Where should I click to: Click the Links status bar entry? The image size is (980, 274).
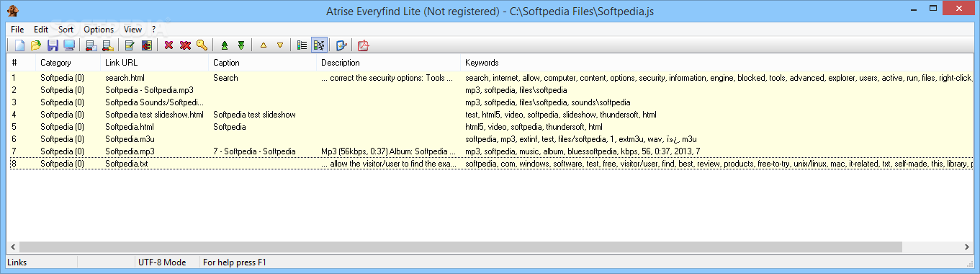(x=17, y=262)
